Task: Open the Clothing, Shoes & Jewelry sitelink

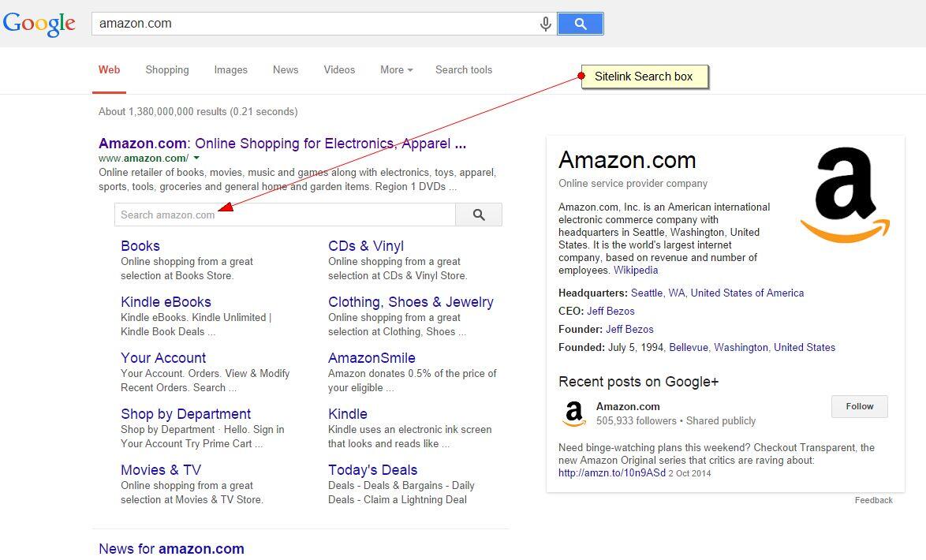Action: point(411,302)
